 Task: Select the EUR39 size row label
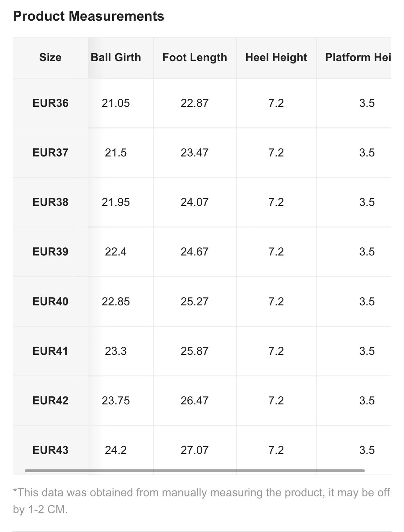[x=50, y=252]
